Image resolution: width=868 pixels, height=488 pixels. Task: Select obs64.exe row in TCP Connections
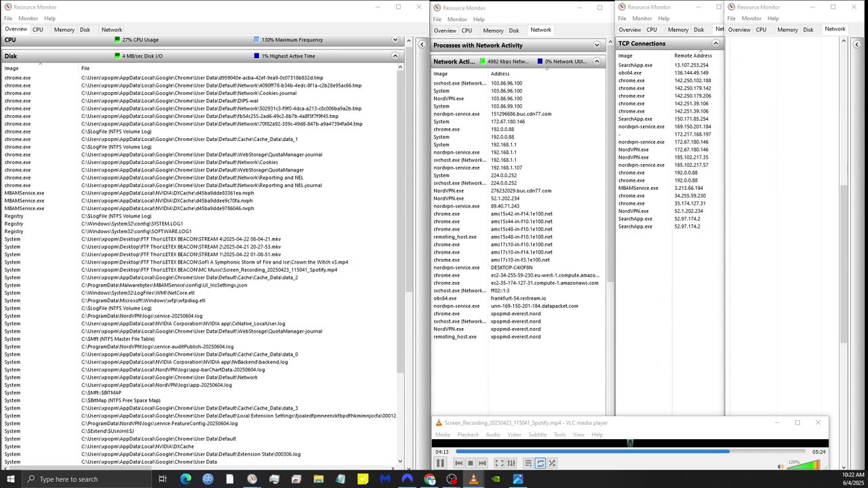click(x=669, y=73)
